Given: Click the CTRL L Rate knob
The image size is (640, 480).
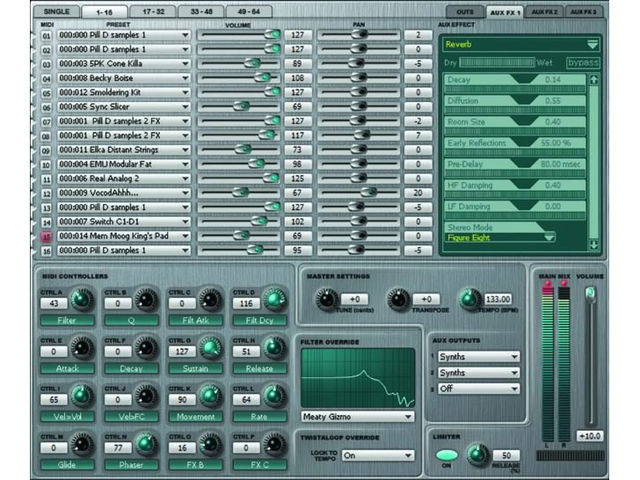Looking at the screenshot, I should (274, 396).
